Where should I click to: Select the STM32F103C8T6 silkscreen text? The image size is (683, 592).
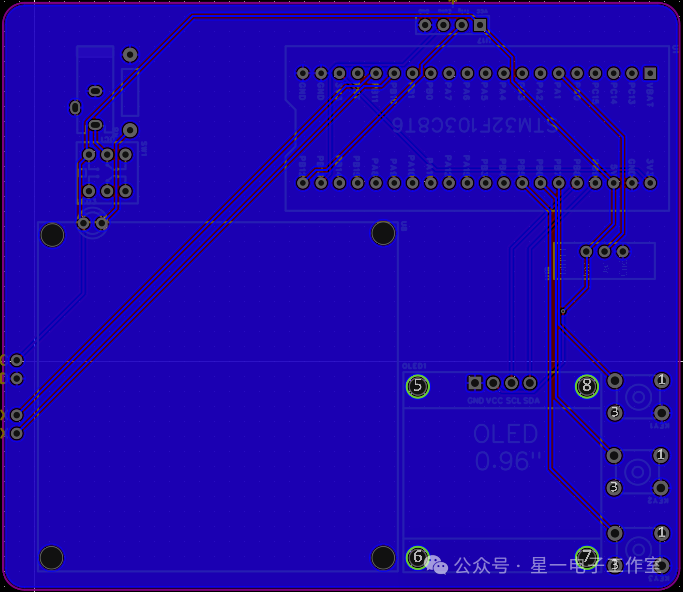click(x=474, y=125)
